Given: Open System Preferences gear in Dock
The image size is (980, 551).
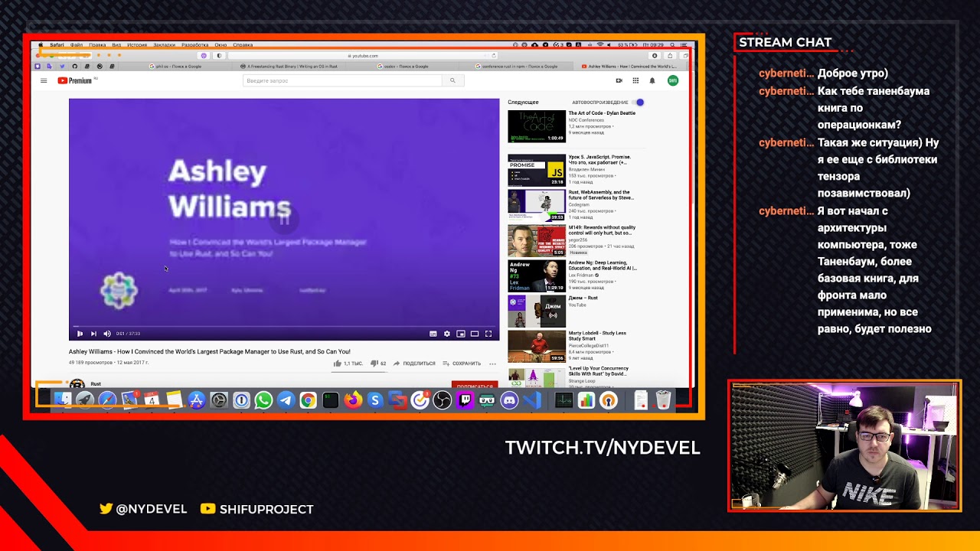Looking at the screenshot, I should point(219,399).
